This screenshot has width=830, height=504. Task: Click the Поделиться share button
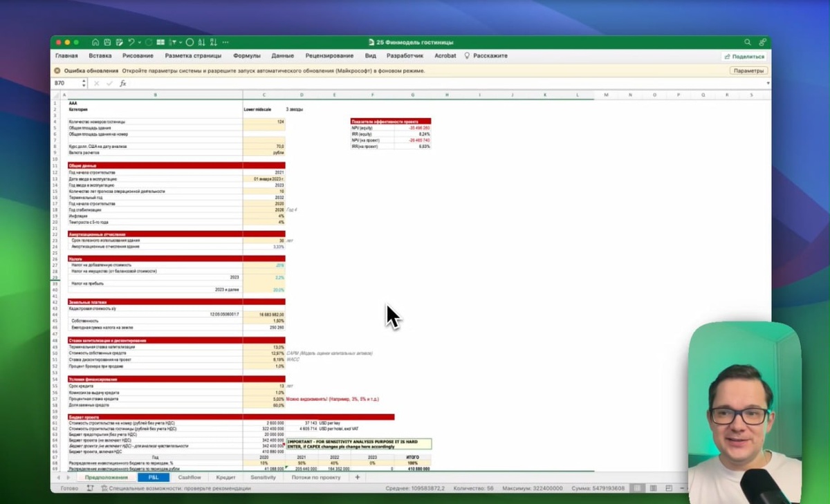click(x=744, y=57)
